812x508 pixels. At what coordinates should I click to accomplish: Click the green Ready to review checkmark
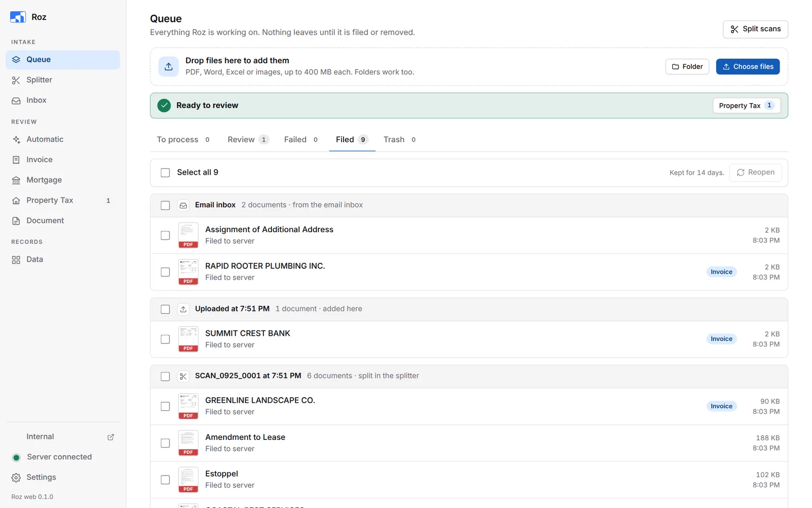pyautogui.click(x=164, y=105)
